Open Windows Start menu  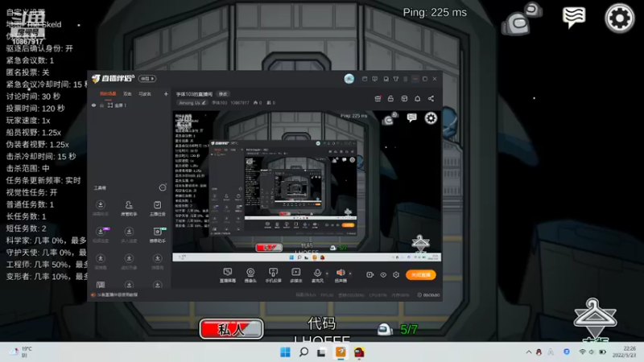pos(285,352)
